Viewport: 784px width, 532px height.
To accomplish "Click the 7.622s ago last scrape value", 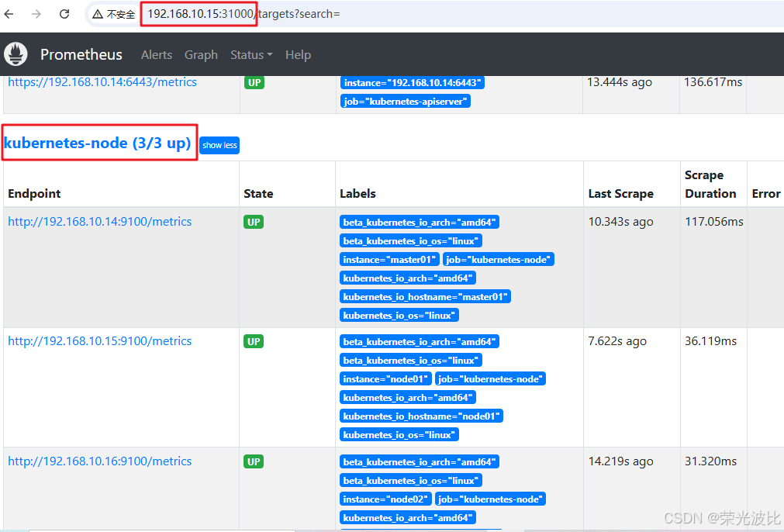I will [x=617, y=341].
